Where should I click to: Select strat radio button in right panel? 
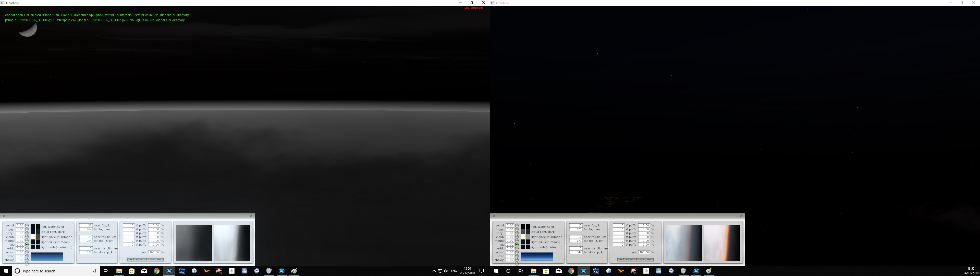(x=517, y=256)
